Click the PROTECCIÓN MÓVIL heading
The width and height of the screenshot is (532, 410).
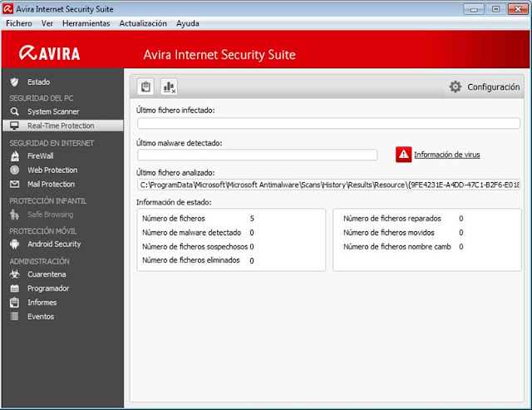(42, 231)
